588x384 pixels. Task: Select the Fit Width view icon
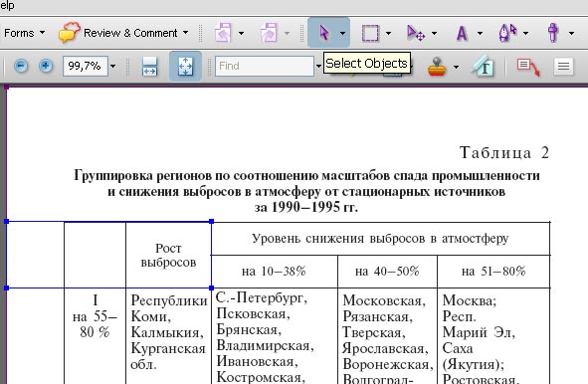pyautogui.click(x=149, y=67)
